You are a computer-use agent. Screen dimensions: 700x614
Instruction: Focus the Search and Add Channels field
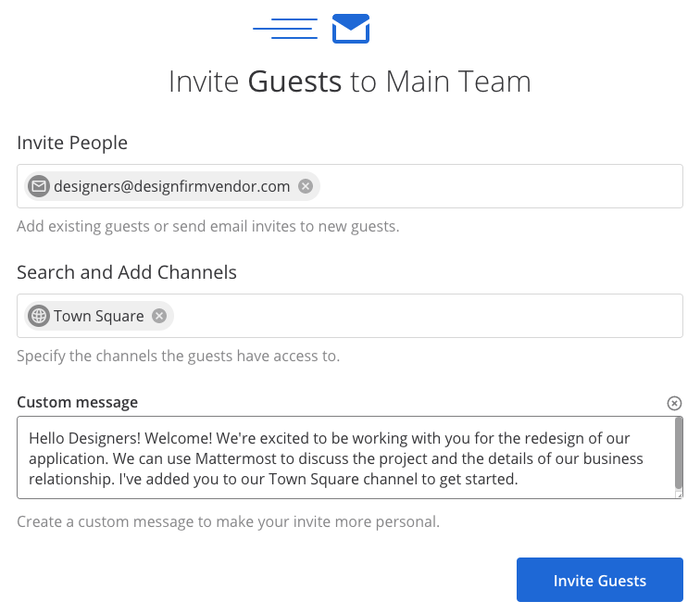[x=426, y=316]
